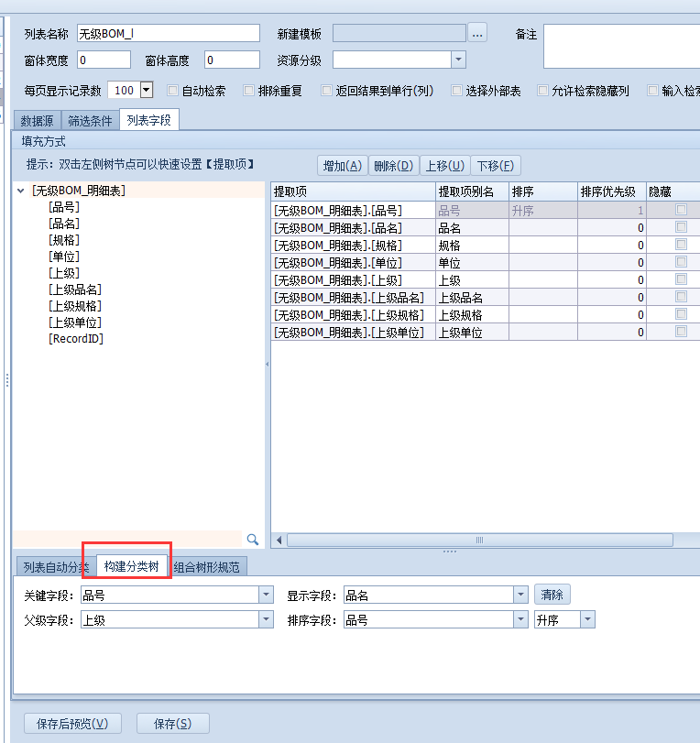Click into the 列表名称 text field

(169, 34)
